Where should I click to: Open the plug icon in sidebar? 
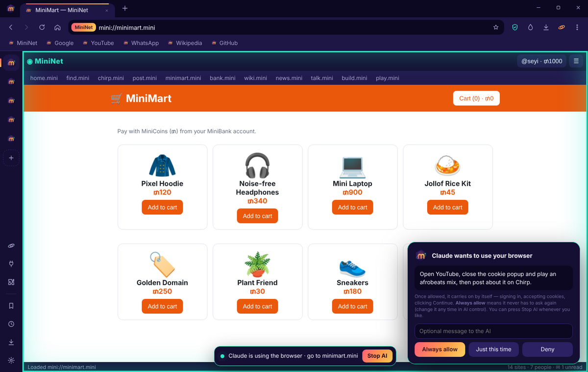(11, 264)
